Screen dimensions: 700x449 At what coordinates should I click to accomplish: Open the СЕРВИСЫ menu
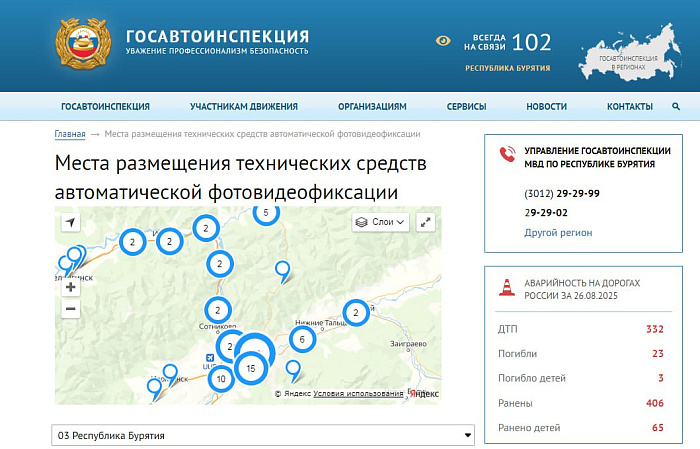pos(467,107)
